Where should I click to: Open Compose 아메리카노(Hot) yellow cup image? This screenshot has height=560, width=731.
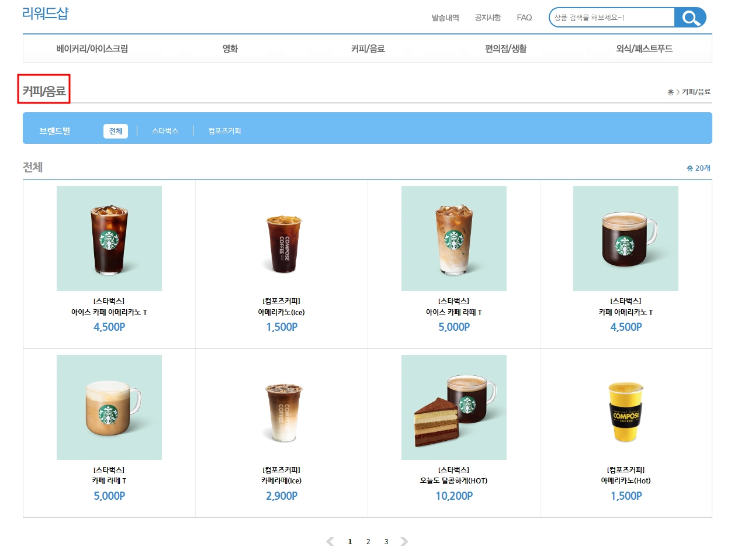(x=626, y=407)
